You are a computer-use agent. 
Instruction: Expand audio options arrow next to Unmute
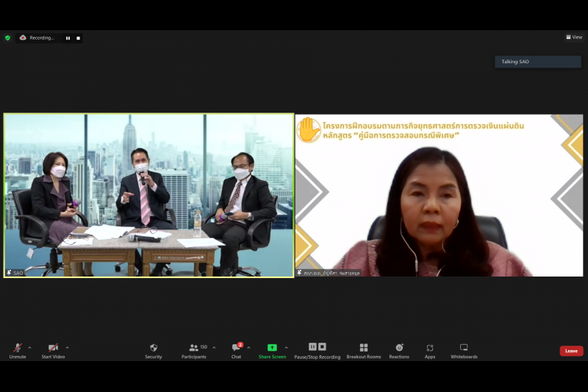29,348
